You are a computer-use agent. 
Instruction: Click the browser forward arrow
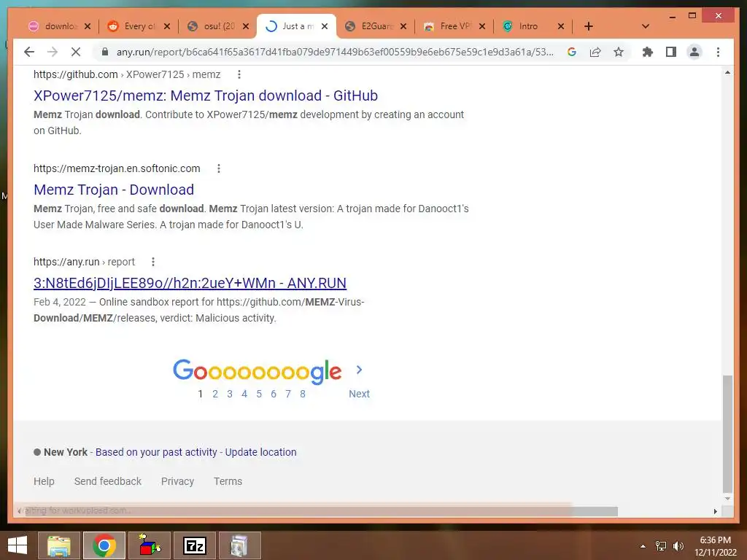click(53, 52)
